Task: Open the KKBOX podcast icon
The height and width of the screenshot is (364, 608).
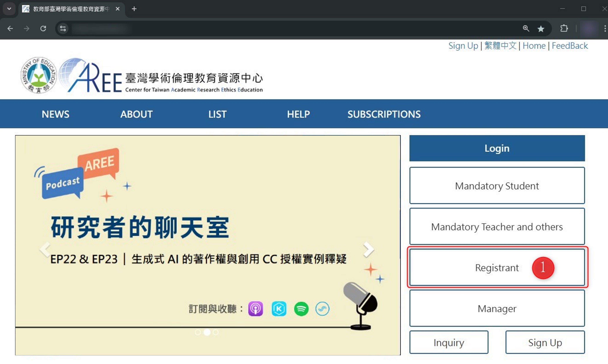Action: pos(279,309)
